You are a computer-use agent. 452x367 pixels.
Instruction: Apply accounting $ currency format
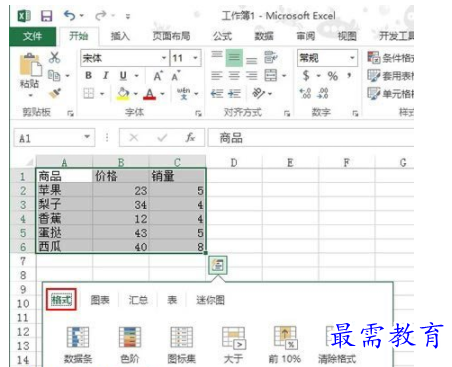pyautogui.click(x=306, y=76)
